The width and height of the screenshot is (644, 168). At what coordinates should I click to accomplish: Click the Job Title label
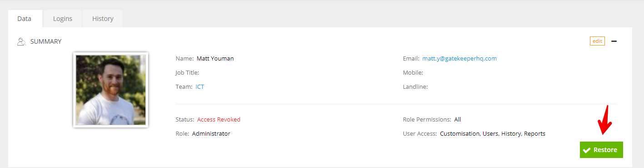pyautogui.click(x=187, y=72)
